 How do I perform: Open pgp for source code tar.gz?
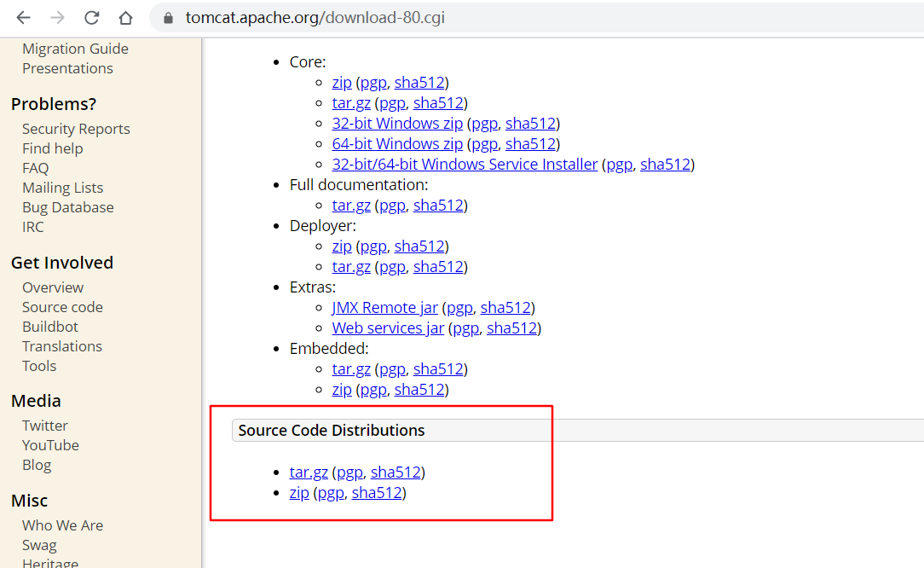pos(349,473)
